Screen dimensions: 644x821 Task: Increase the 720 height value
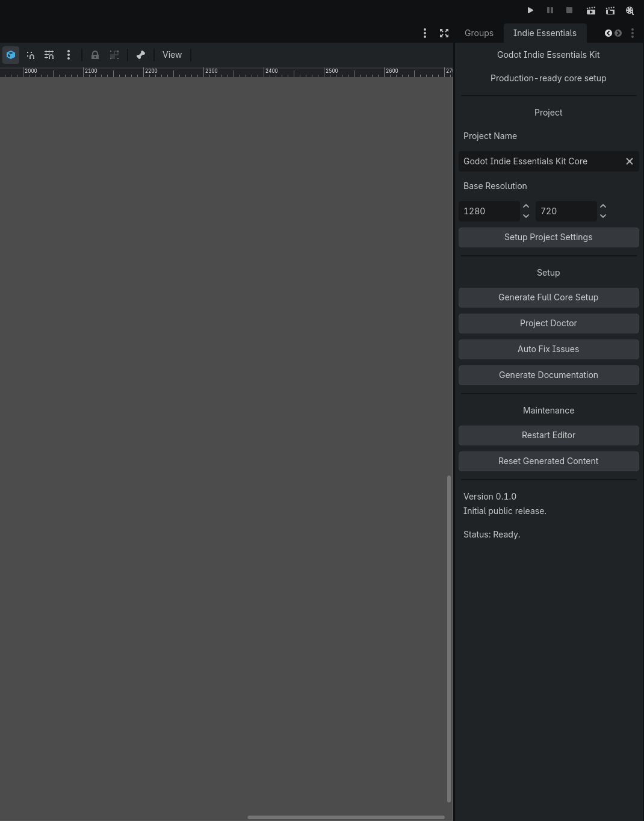tap(603, 206)
